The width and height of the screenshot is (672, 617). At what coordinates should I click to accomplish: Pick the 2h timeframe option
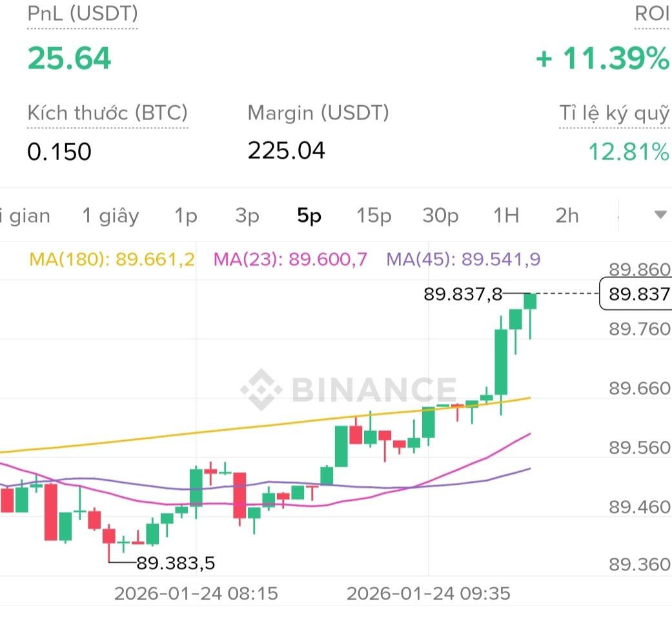(567, 216)
